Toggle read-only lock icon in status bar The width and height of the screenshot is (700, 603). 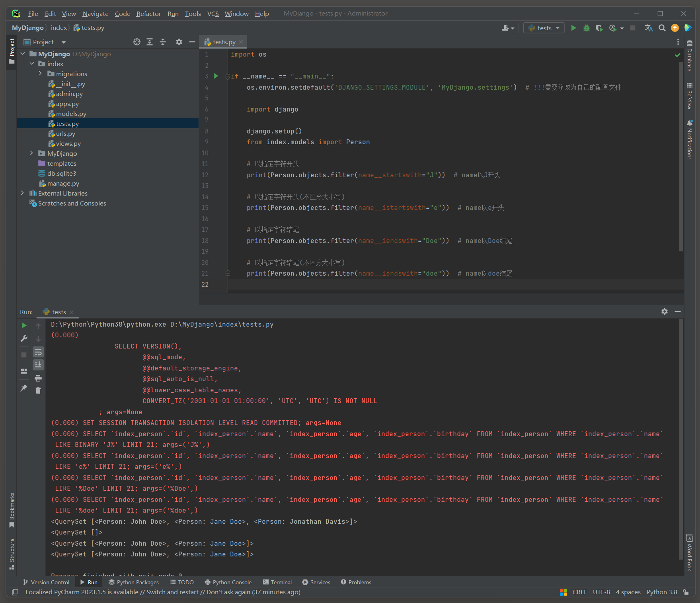pyautogui.click(x=686, y=592)
